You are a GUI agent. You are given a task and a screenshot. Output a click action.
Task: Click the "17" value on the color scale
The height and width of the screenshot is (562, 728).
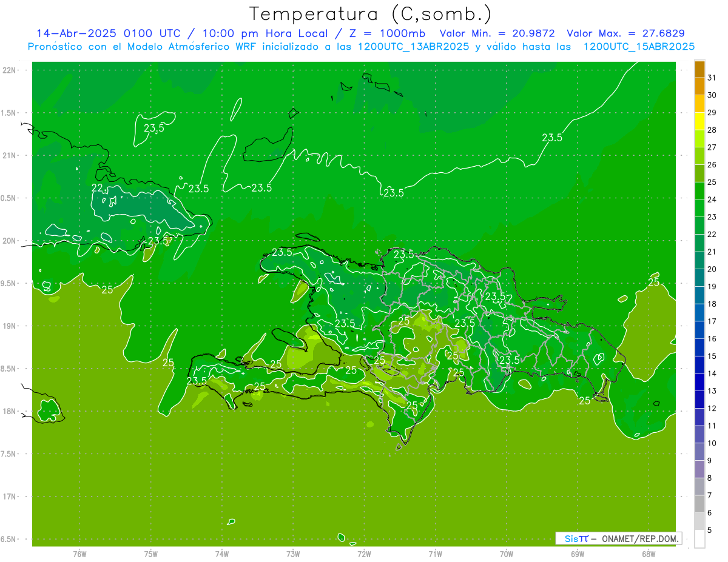(x=712, y=321)
